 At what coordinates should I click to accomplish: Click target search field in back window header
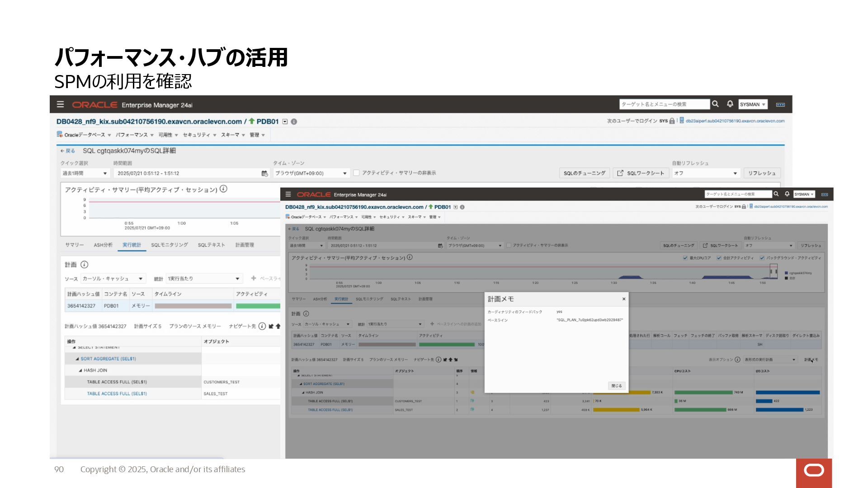click(x=665, y=104)
